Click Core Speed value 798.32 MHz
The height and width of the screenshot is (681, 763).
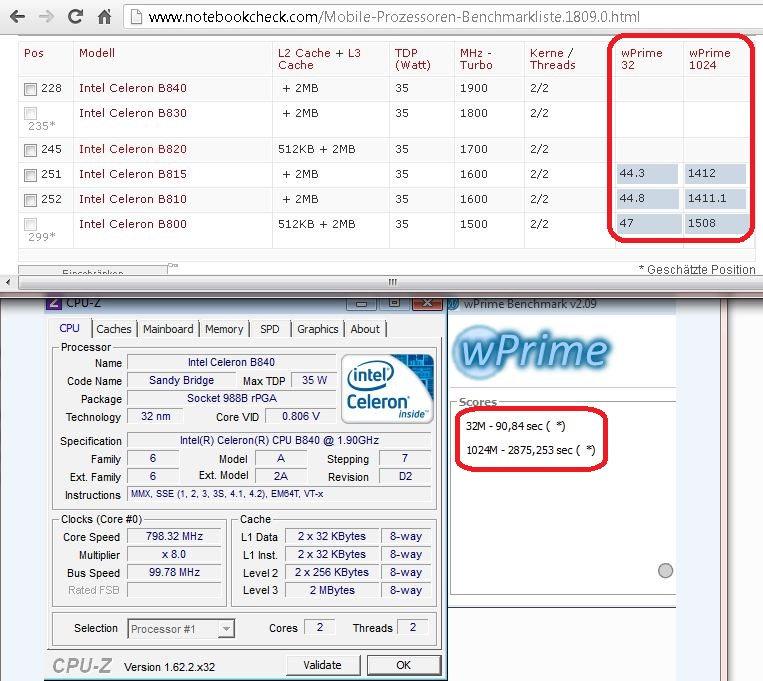(x=174, y=536)
